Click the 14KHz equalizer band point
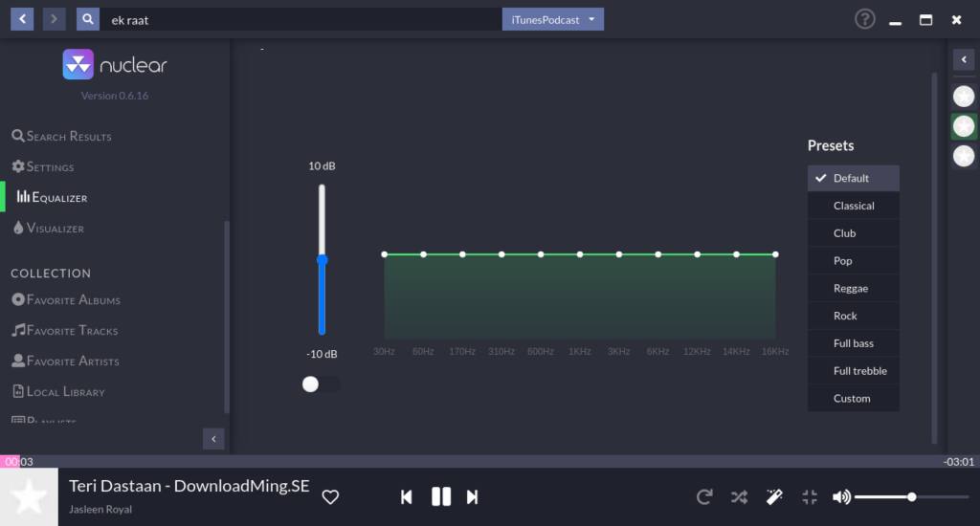 click(x=736, y=254)
